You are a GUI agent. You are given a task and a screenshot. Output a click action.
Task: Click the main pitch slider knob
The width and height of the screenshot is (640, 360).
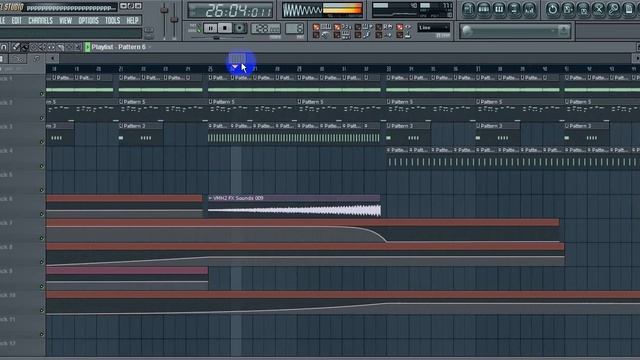click(174, 19)
